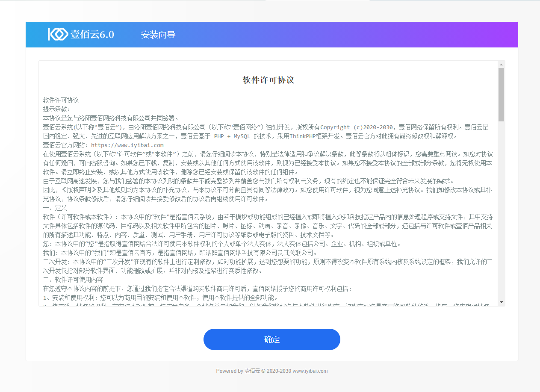Click the 壹佰云6.0 logo in header
Screen dimensions: 540x392
81,35
